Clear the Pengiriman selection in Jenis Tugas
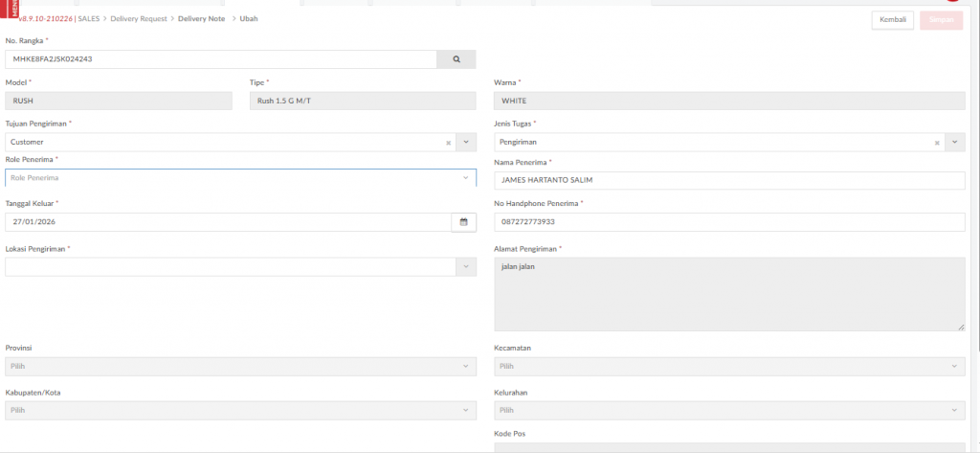 point(938,143)
